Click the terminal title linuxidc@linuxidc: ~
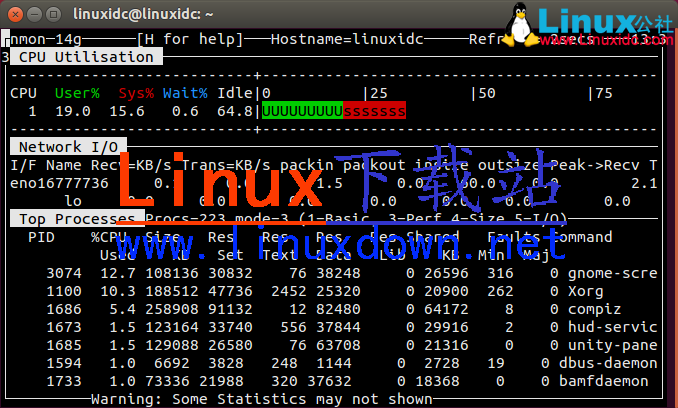The image size is (678, 408). point(143,14)
